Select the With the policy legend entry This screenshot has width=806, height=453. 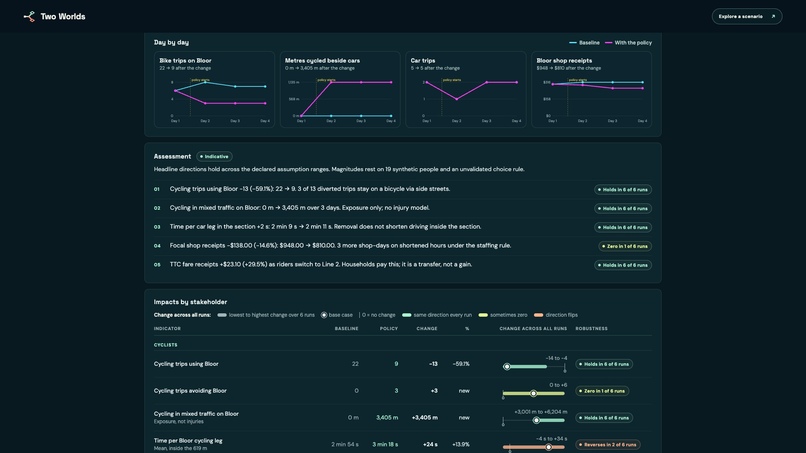[628, 43]
